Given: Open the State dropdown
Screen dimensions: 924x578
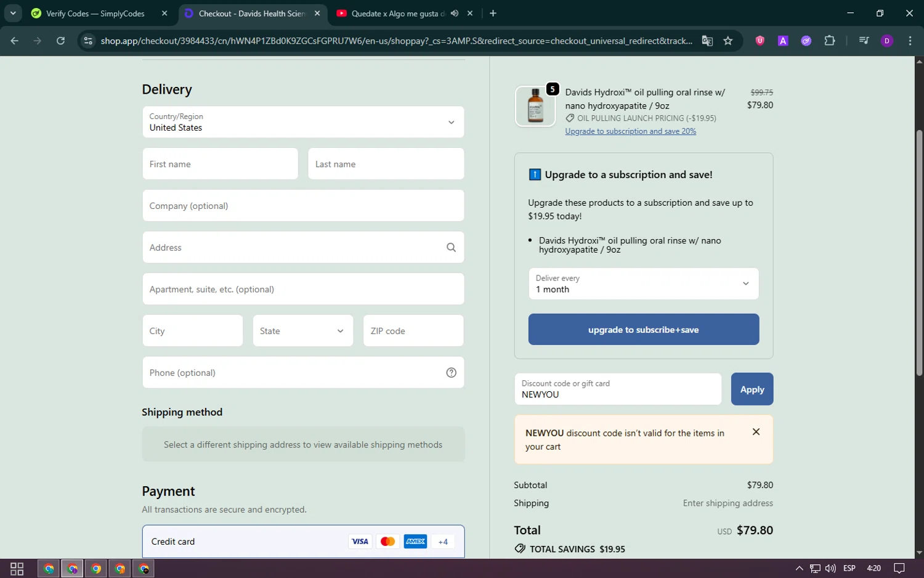Looking at the screenshot, I should click(x=303, y=331).
